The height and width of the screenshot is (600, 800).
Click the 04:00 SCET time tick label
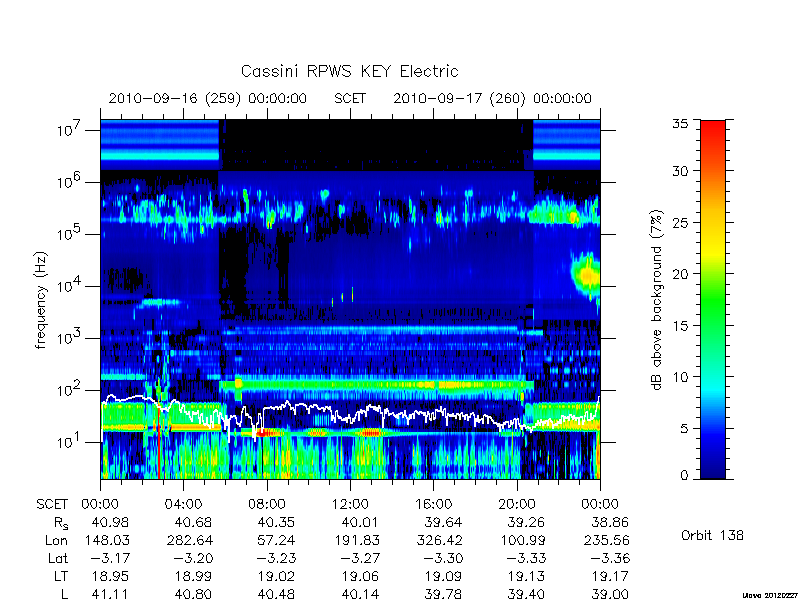[183, 505]
